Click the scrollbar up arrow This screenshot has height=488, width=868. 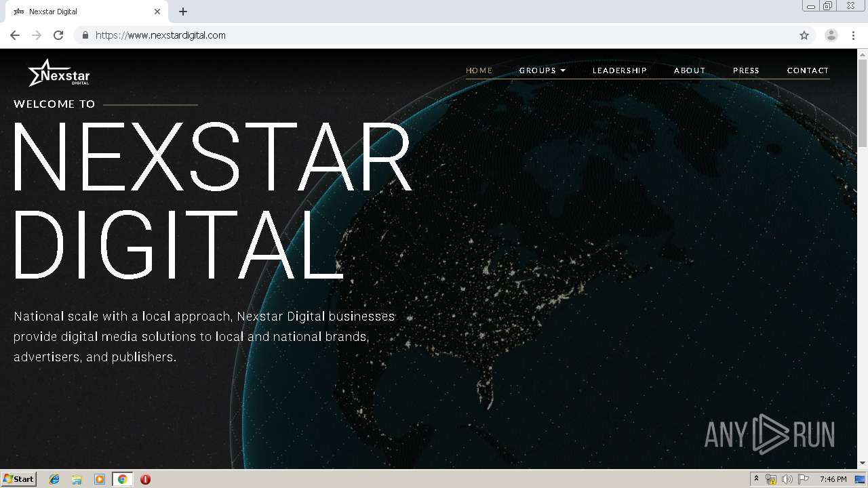(863, 54)
